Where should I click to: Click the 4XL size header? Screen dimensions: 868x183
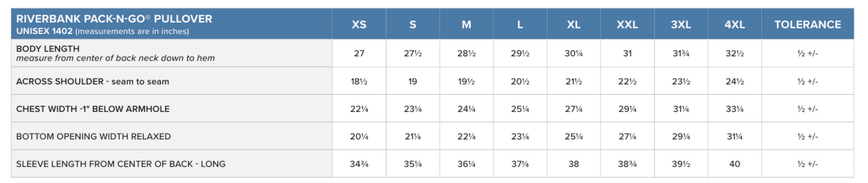click(x=734, y=25)
